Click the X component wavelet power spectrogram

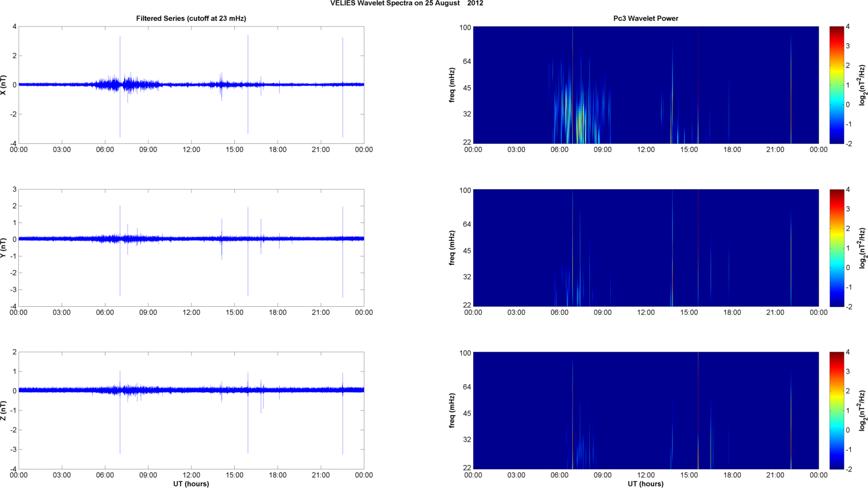pos(646,85)
